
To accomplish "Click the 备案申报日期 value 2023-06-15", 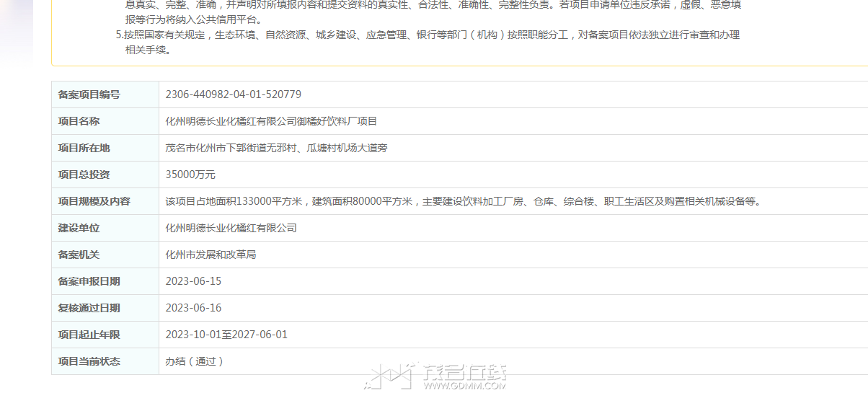I will tap(193, 281).
